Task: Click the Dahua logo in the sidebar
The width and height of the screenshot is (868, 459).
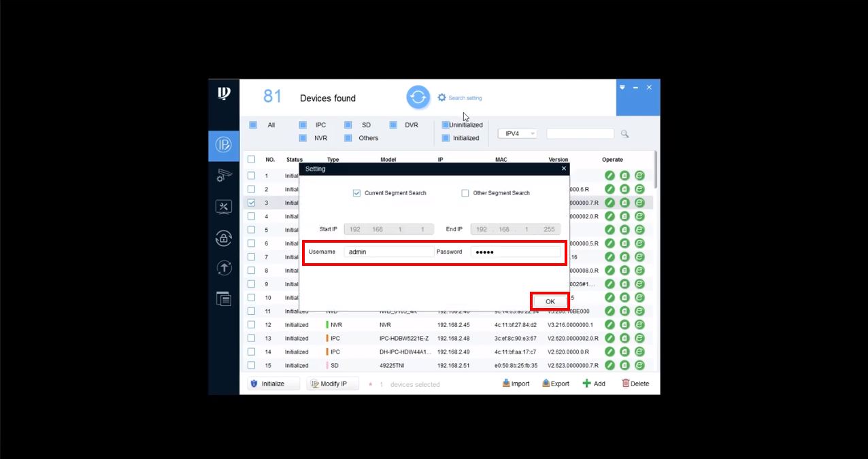Action: [224, 94]
